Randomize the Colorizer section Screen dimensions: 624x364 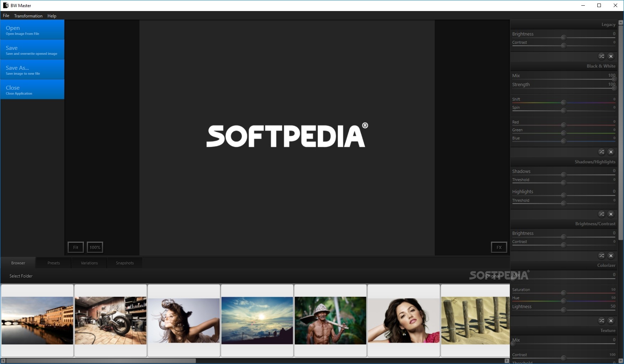(x=601, y=321)
